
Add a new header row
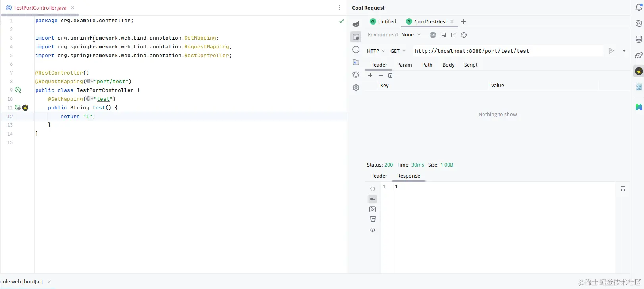click(x=370, y=75)
